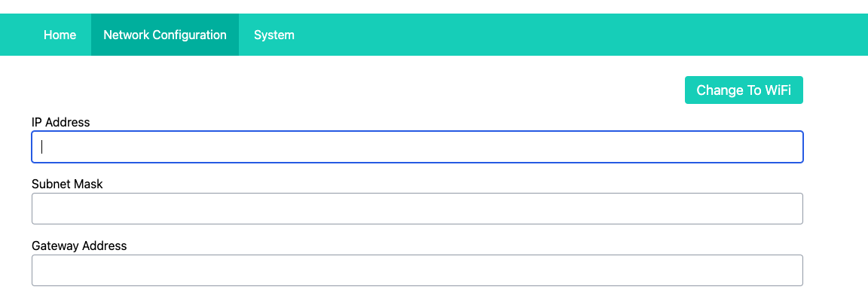Open System from the top navigation
This screenshot has height=302, width=868.
(274, 35)
